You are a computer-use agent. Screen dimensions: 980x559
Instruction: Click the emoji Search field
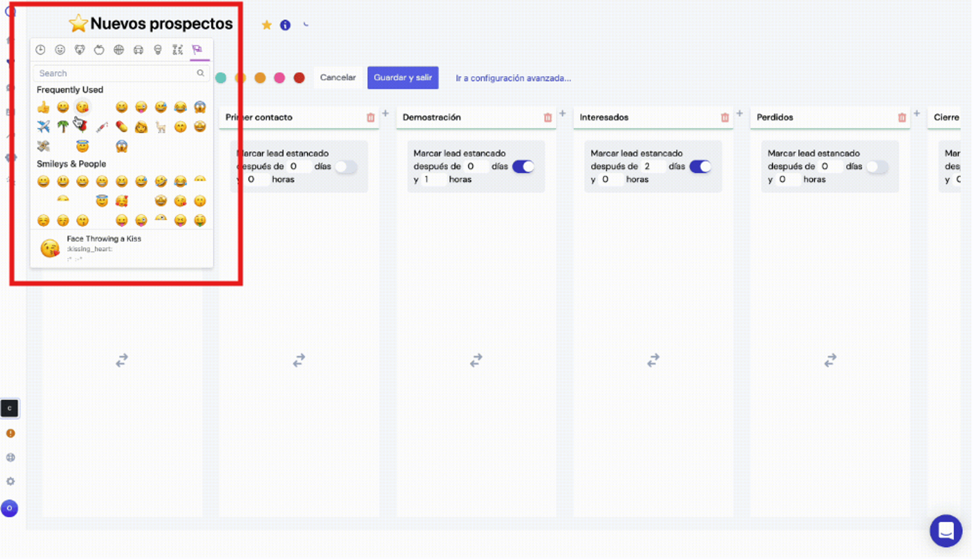(121, 73)
